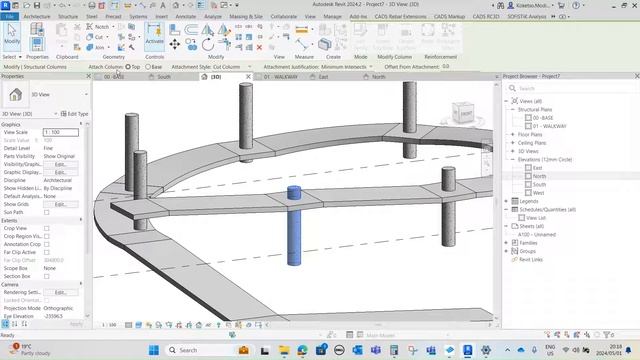
Task: Select the Move tool
Action: click(x=175, y=44)
